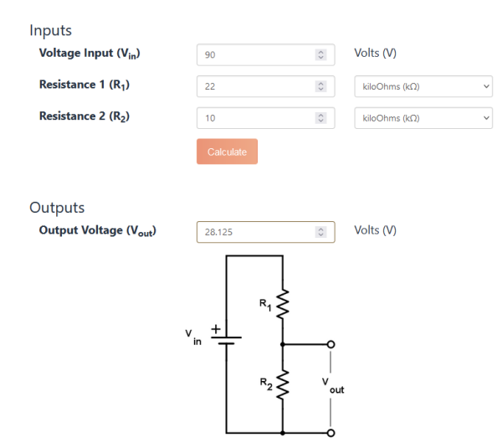502x448 pixels.
Task: Expand the Resistance 2 kiloOhms unit dropdown
Action: tap(423, 118)
